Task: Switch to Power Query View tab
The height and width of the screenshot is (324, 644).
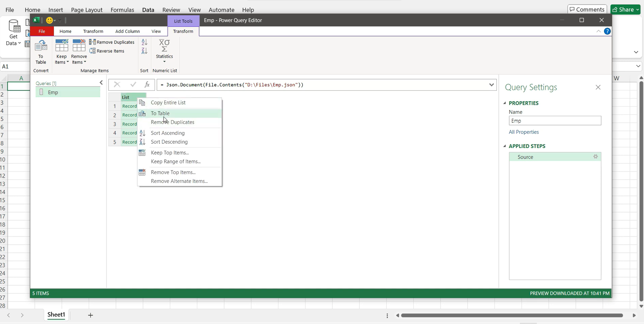Action: 156,31
